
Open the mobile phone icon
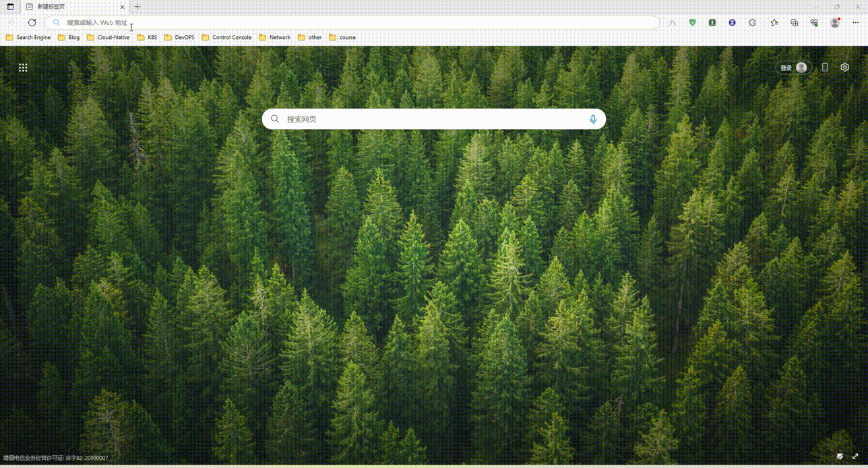click(825, 67)
